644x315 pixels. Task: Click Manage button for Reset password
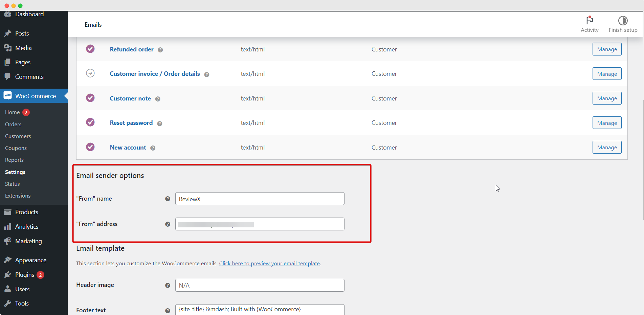pos(607,123)
